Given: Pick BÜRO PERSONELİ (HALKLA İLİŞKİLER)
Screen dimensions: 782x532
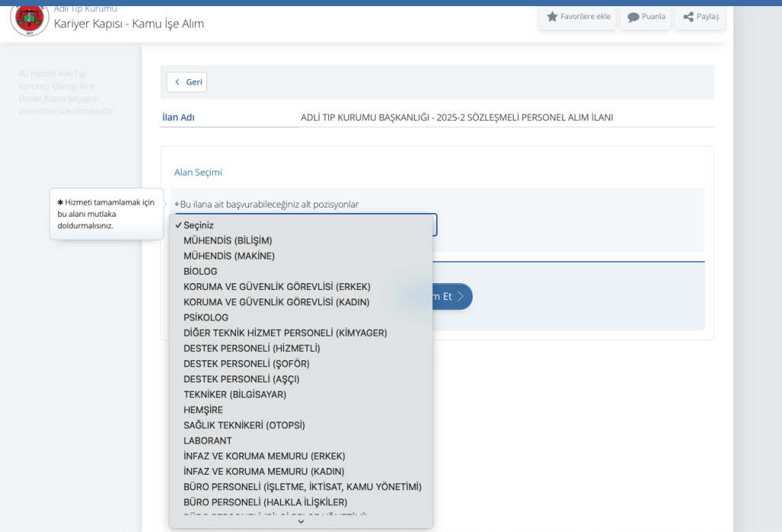Looking at the screenshot, I should (265, 501).
